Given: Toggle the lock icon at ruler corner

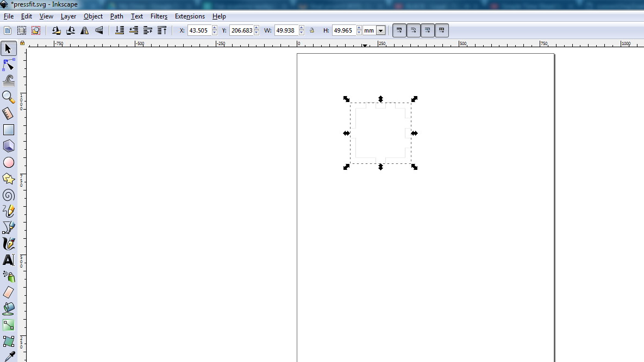Looking at the screenshot, I should coord(22,43).
